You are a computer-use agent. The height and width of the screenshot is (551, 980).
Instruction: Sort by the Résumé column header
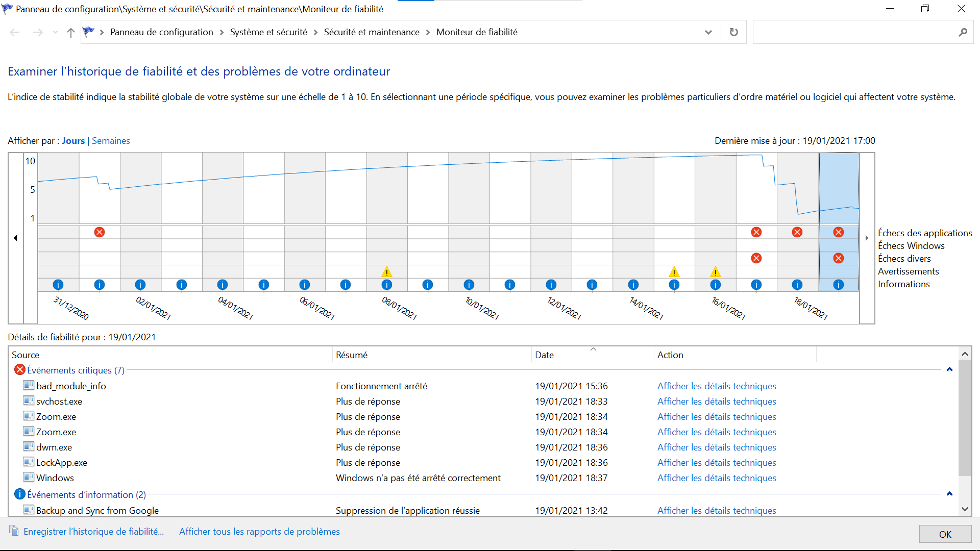click(x=432, y=355)
